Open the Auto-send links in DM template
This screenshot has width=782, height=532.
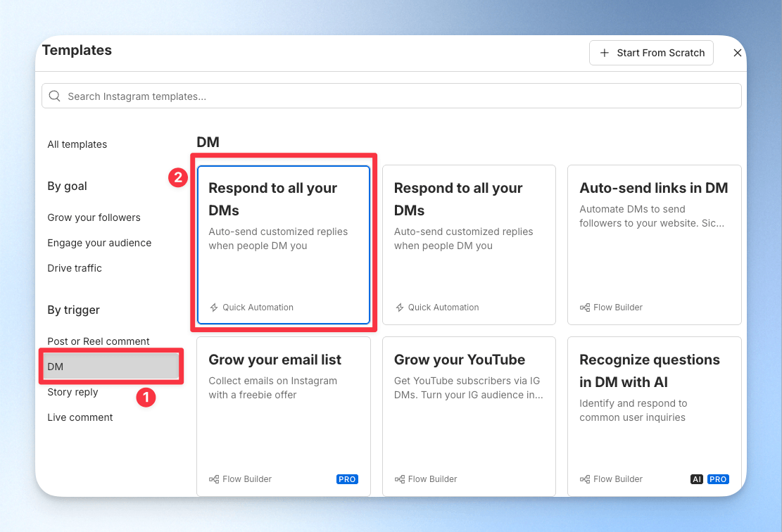pos(655,245)
